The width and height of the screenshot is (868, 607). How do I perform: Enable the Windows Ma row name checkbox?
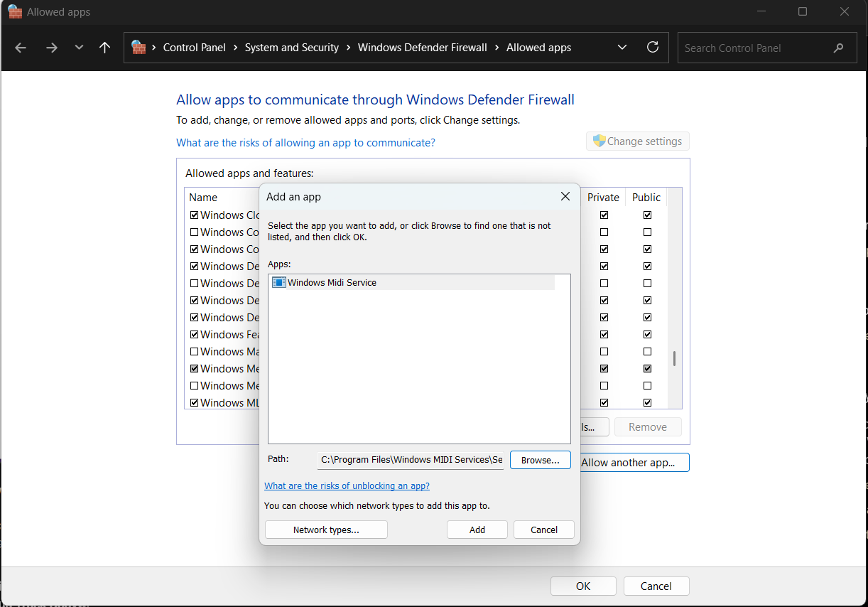pyautogui.click(x=194, y=351)
